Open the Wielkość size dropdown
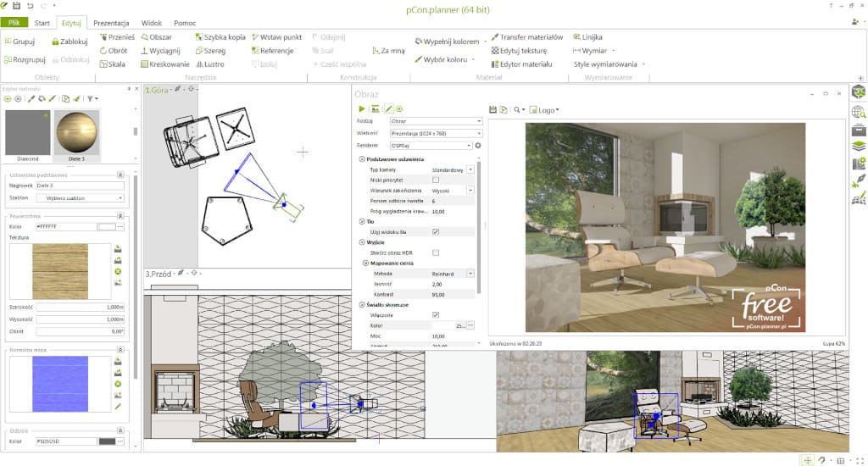Image resolution: width=868 pixels, height=466 pixels. point(435,133)
